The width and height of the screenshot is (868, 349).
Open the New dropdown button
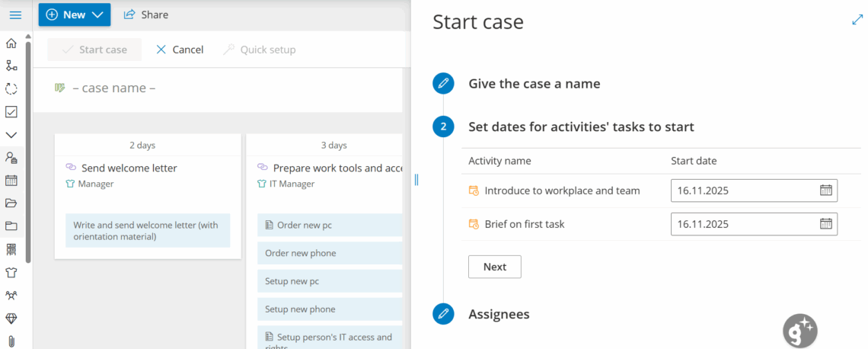pos(74,14)
